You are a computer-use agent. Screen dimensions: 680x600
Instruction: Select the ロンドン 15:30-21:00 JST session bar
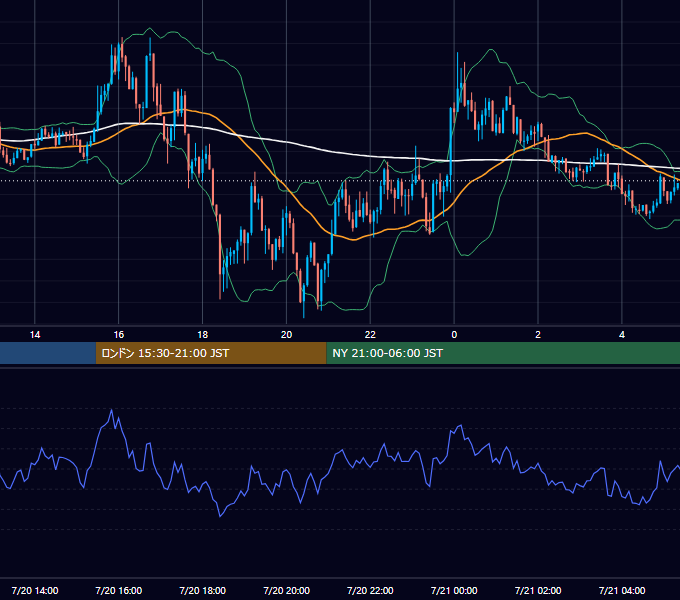point(211,353)
